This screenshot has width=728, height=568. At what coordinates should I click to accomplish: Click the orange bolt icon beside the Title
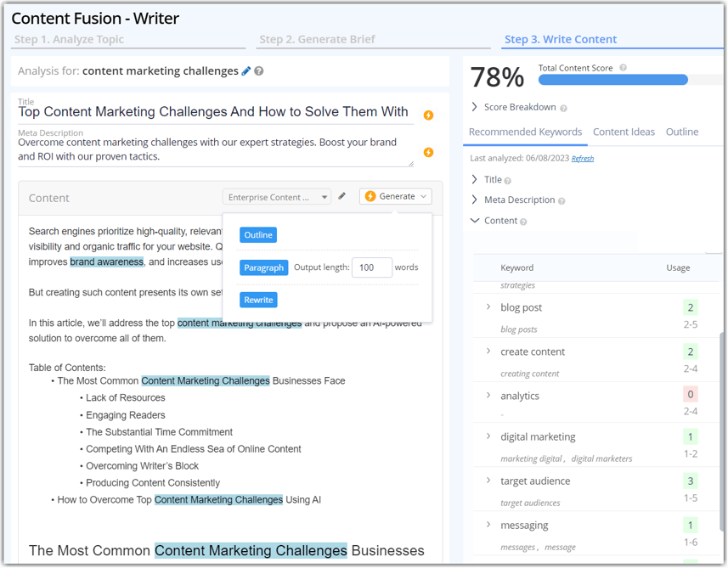tap(429, 113)
